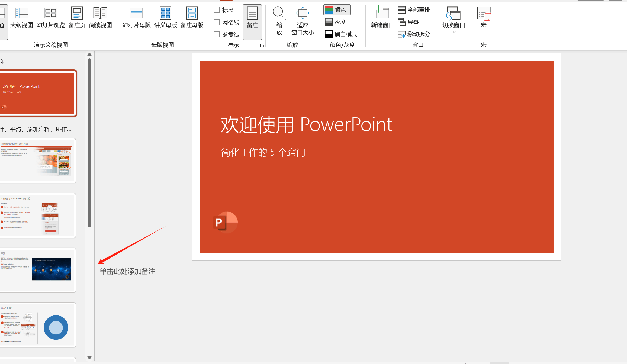This screenshot has height=364, width=627.
Task: Open Notes Master (备注母版)
Action: (192, 18)
